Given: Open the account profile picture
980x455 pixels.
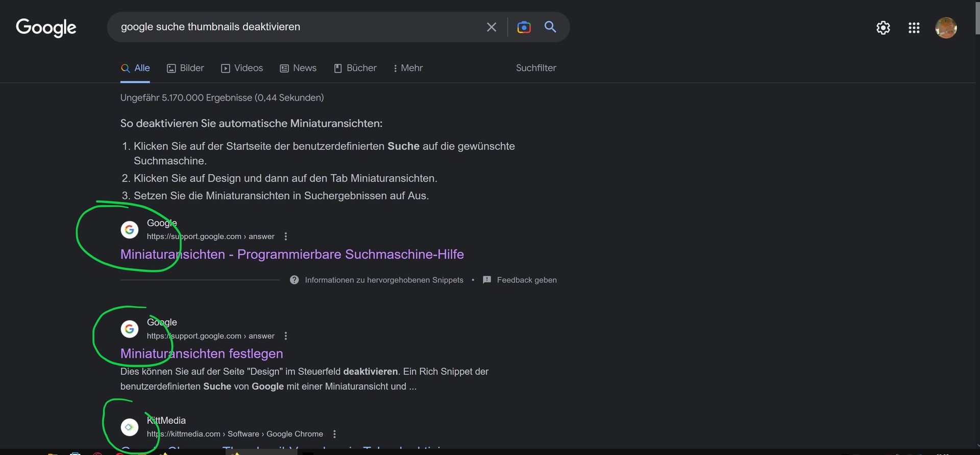Looking at the screenshot, I should [x=945, y=28].
